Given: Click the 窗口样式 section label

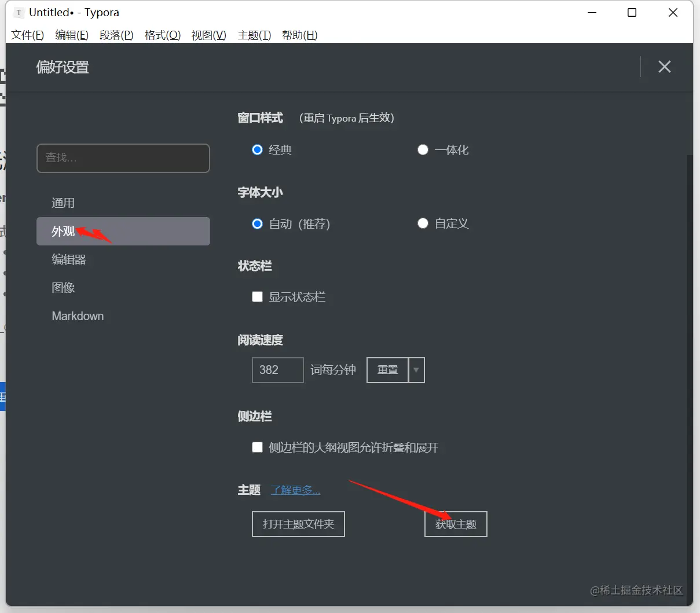Looking at the screenshot, I should [x=260, y=118].
